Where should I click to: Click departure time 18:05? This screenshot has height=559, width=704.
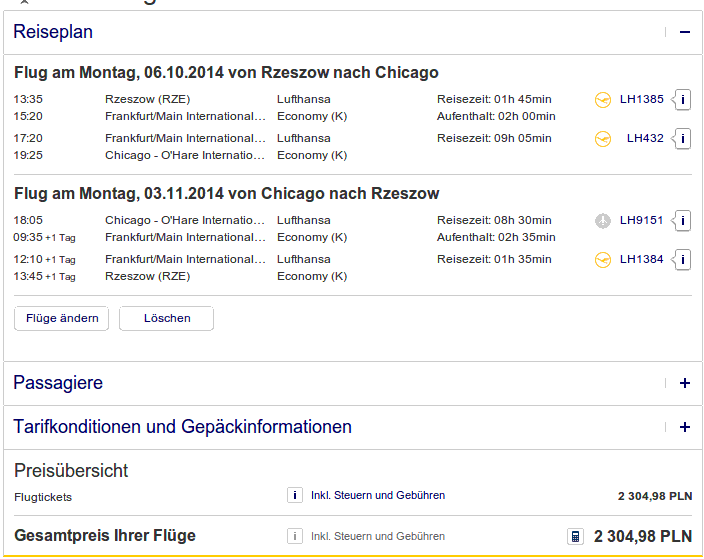(28, 220)
